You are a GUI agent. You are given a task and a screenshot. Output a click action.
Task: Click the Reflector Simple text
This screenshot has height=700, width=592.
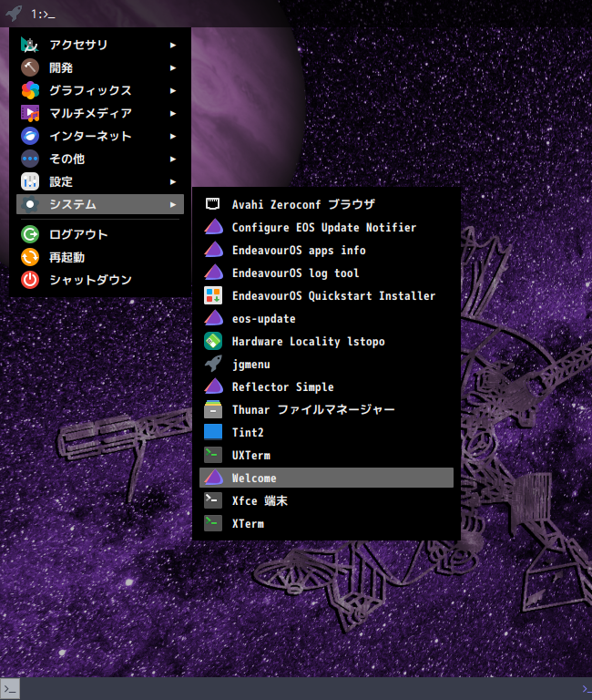[x=283, y=387]
